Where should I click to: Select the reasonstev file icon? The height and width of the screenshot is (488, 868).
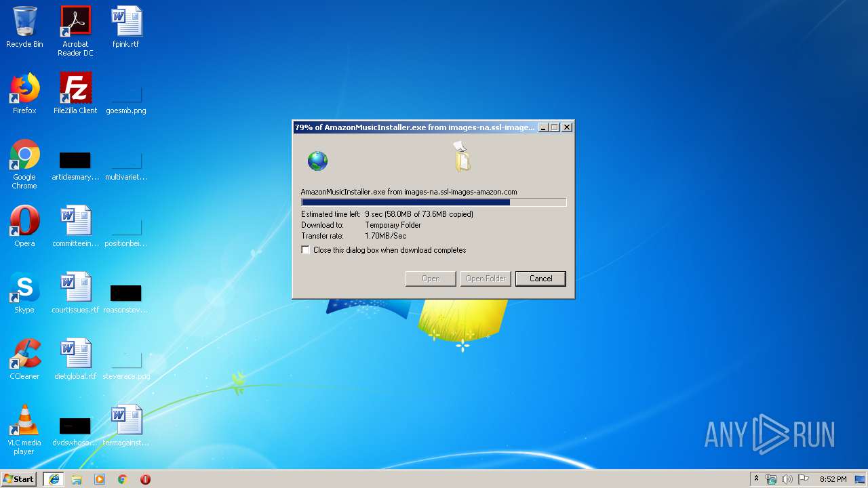tap(126, 299)
